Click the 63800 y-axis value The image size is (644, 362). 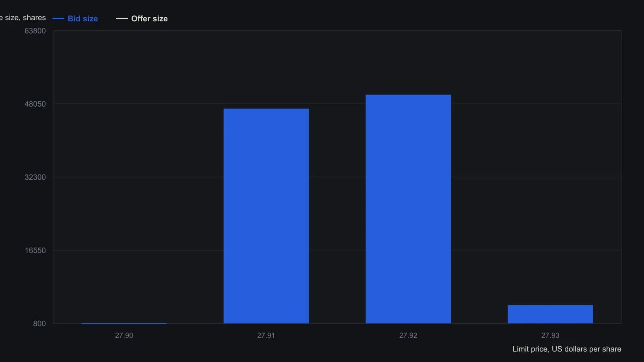35,31
